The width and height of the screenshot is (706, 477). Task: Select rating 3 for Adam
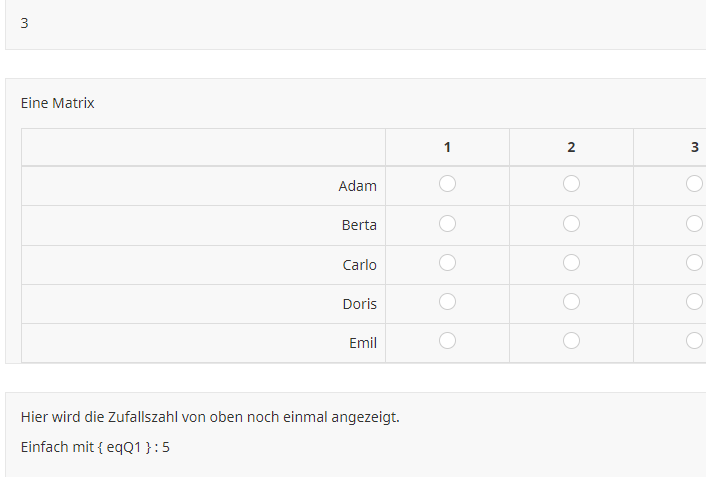tap(694, 184)
